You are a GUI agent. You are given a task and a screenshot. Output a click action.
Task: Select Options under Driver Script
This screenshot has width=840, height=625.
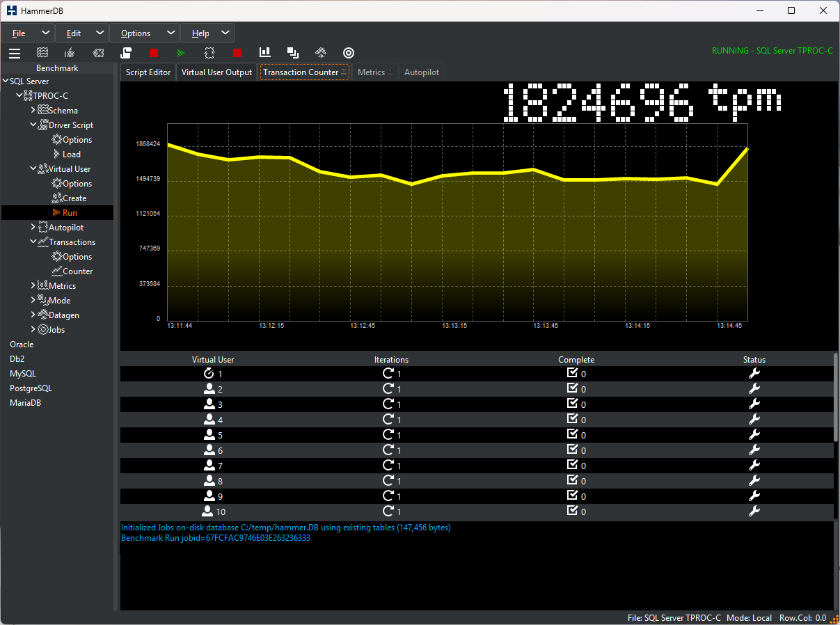(x=77, y=140)
